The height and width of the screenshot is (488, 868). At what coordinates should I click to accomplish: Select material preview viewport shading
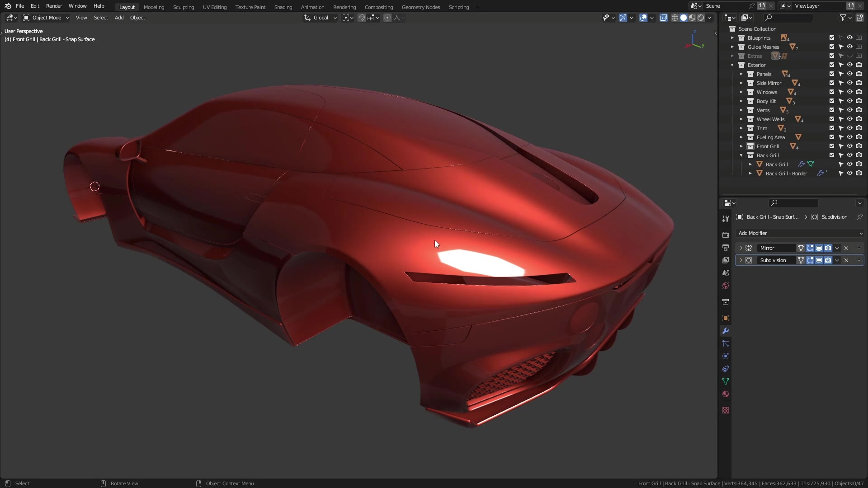pos(692,18)
